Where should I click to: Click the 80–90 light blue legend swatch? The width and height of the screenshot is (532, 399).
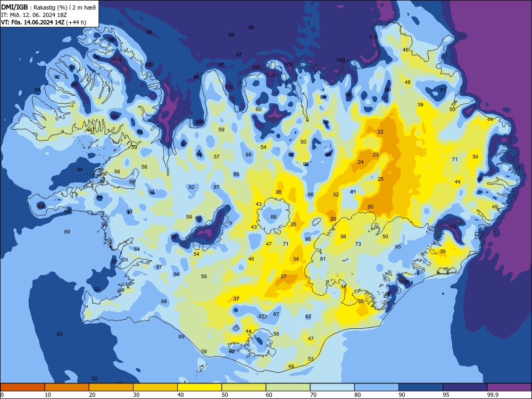point(376,387)
